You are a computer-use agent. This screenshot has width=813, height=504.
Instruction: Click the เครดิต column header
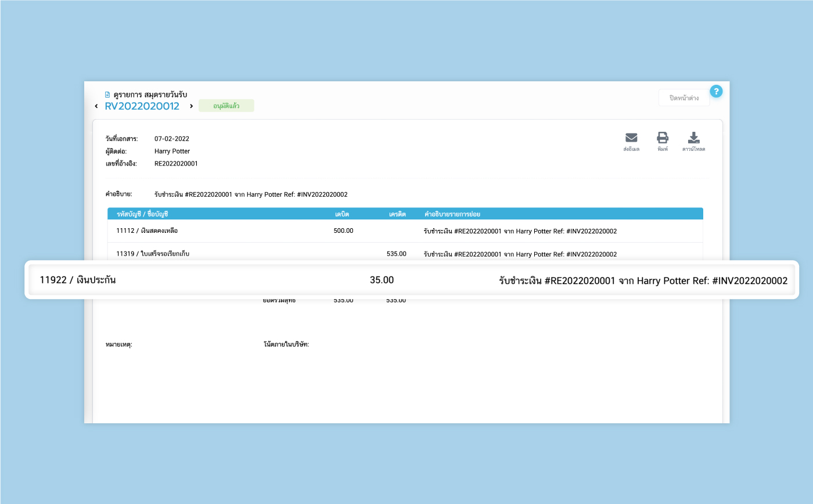click(397, 214)
